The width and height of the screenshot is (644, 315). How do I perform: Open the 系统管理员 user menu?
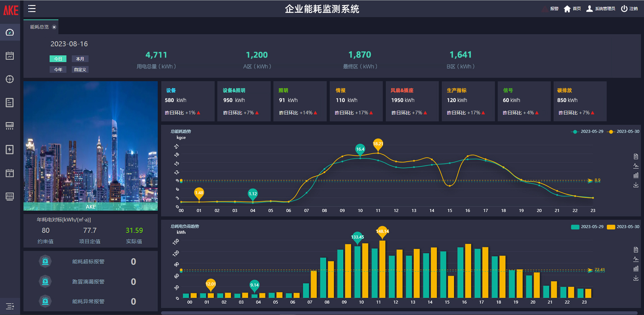601,9
